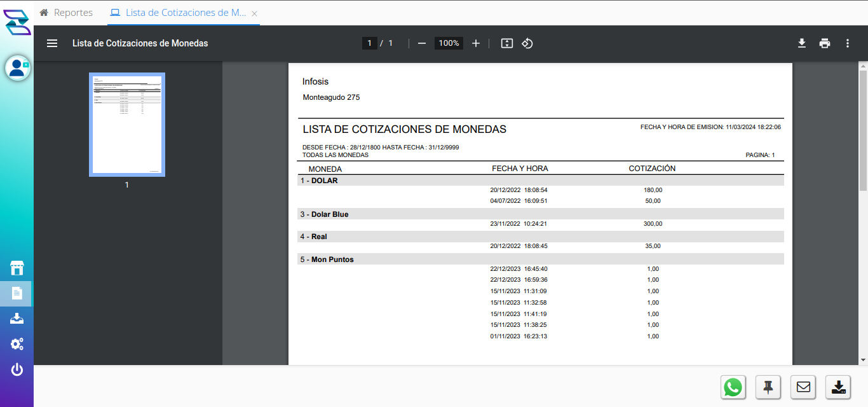
Task: Click the MONEDA column header
Action: point(325,169)
